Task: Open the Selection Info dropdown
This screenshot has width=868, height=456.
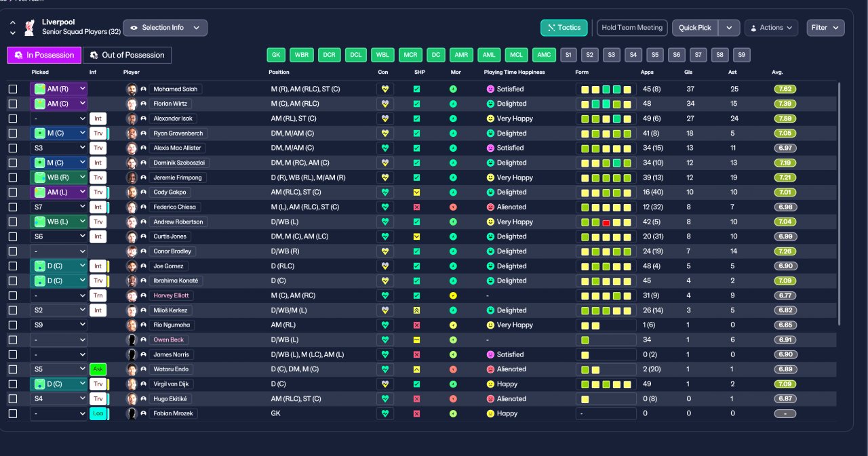Action: point(165,28)
